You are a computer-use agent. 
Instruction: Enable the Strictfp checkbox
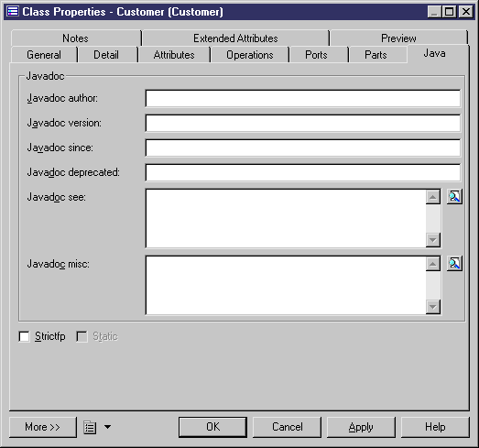24,337
